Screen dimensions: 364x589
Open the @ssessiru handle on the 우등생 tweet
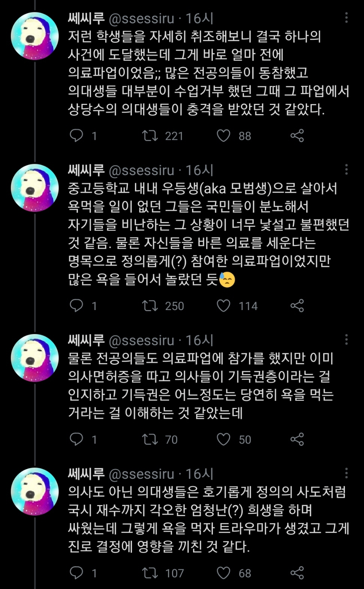[141, 171]
